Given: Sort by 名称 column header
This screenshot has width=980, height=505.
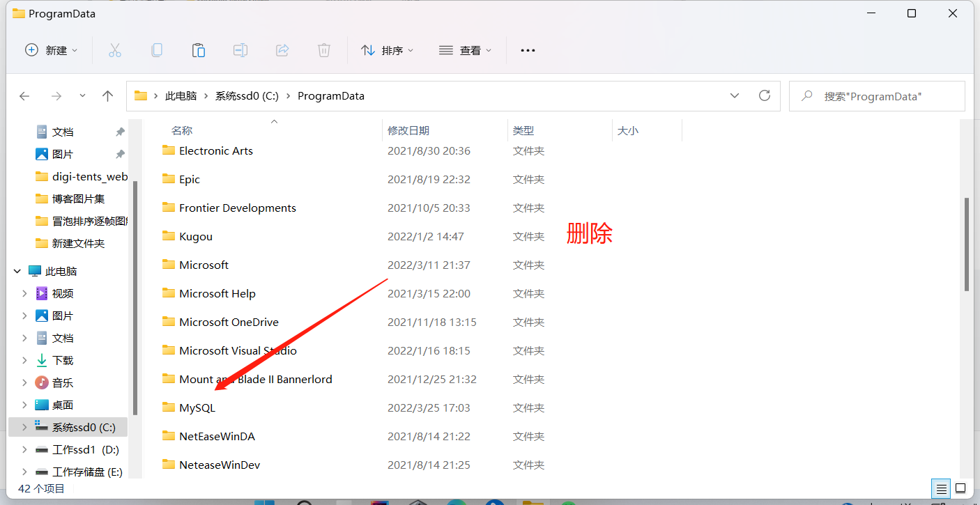Looking at the screenshot, I should [183, 130].
